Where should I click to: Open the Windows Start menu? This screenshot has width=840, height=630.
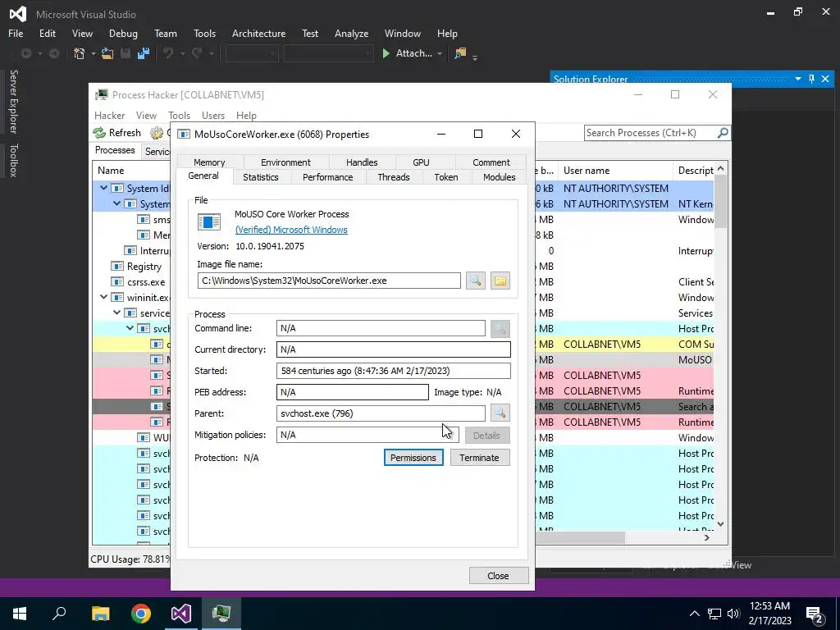[20, 614]
